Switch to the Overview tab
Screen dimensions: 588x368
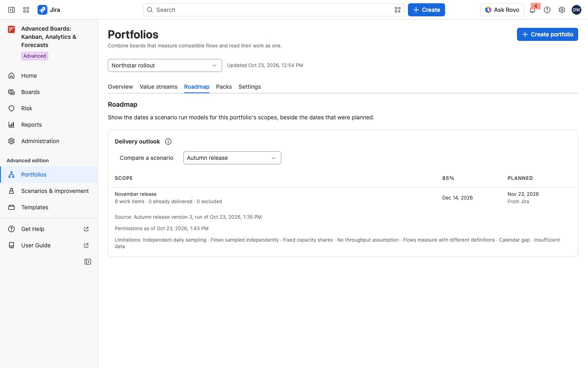coord(120,87)
